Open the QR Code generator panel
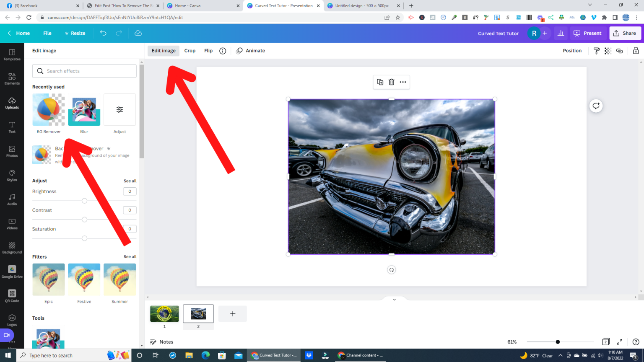The image size is (644, 362). tap(12, 296)
